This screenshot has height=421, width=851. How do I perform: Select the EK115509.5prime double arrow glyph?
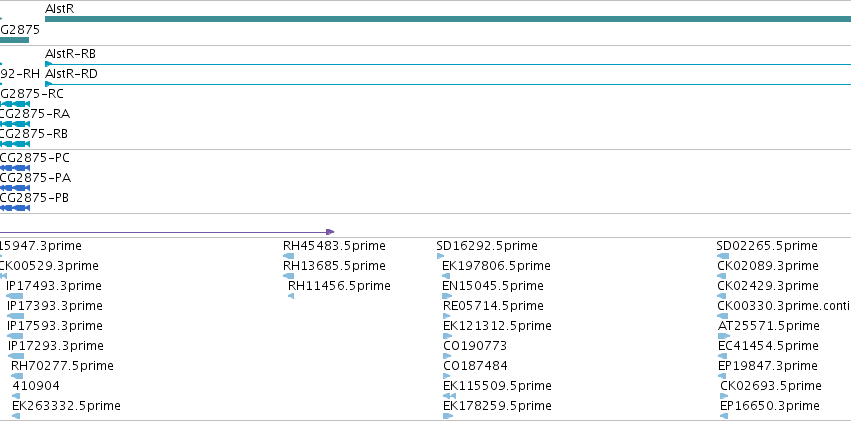point(449,396)
